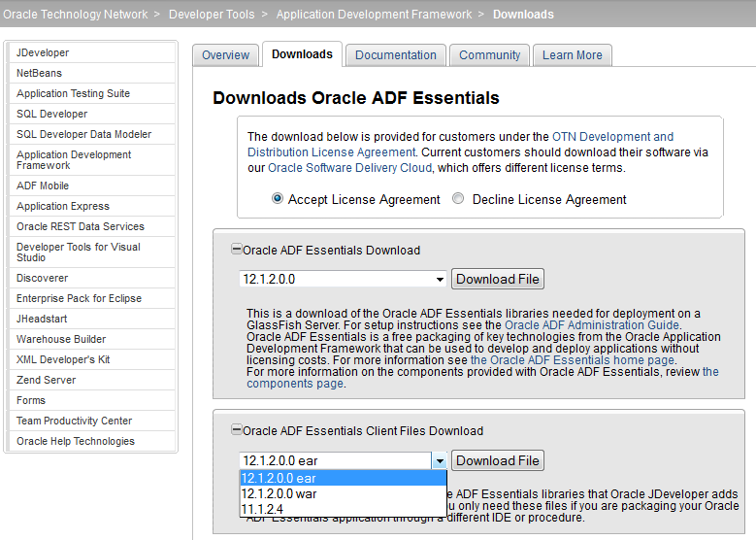
Task: Open Oracle Software Delivery Cloud link
Action: (349, 167)
